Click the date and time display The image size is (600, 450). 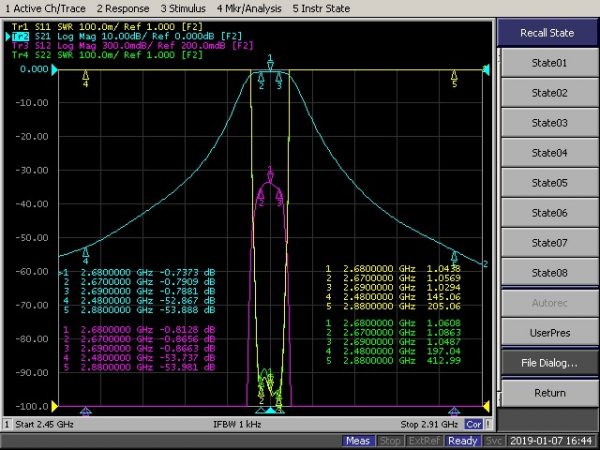(551, 441)
